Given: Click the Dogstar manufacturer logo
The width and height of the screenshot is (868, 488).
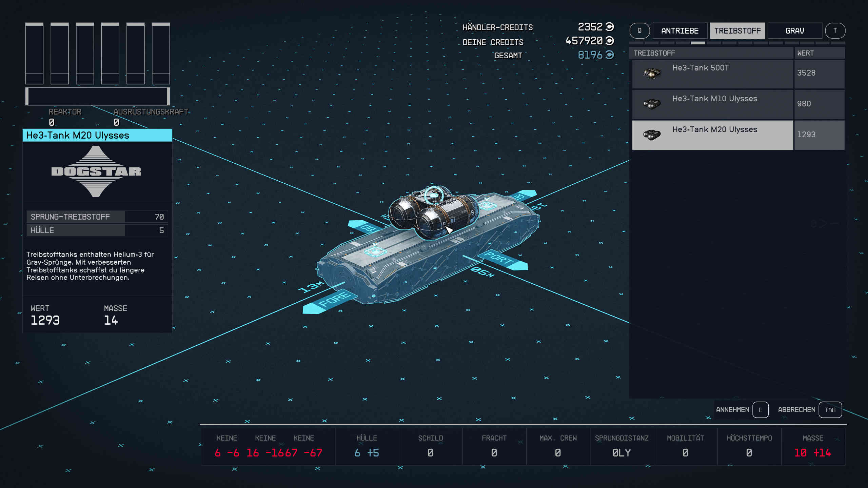Looking at the screenshot, I should click(x=96, y=171).
